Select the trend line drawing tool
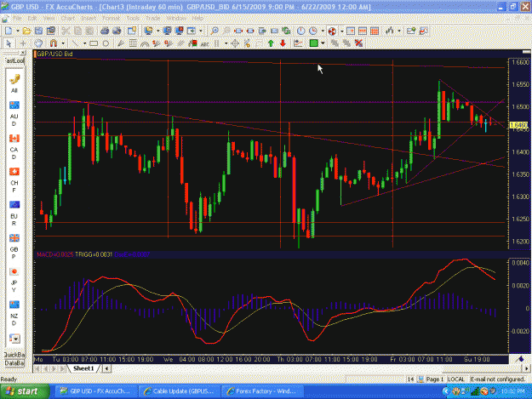The image size is (532, 399). pyautogui.click(x=75, y=43)
